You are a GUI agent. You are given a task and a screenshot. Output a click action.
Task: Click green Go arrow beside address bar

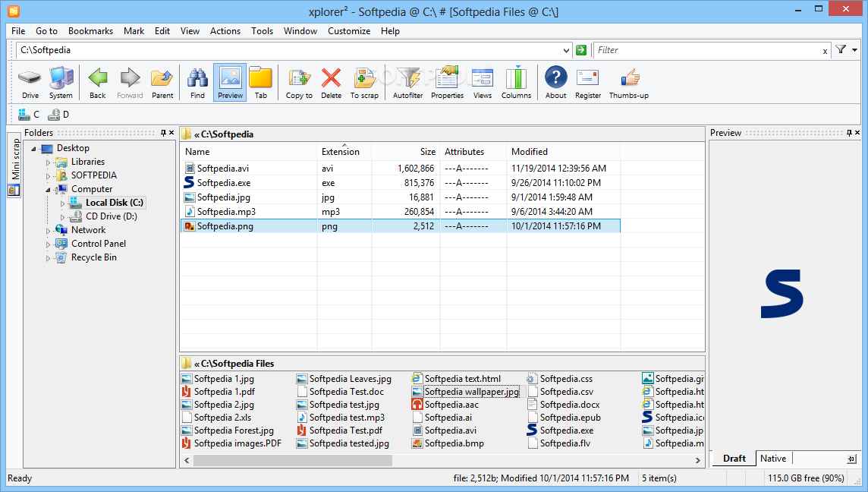(x=580, y=50)
